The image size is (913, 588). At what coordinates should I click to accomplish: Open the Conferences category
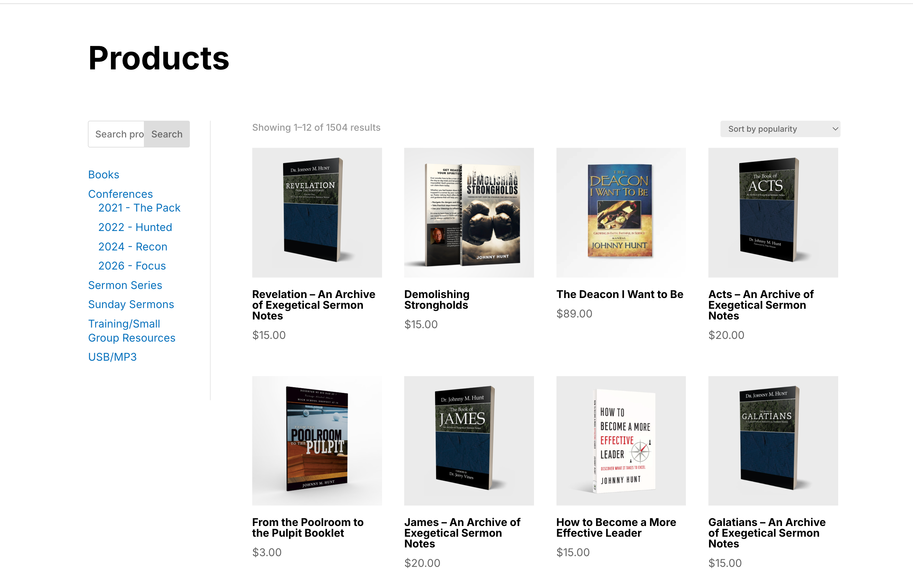coord(120,194)
